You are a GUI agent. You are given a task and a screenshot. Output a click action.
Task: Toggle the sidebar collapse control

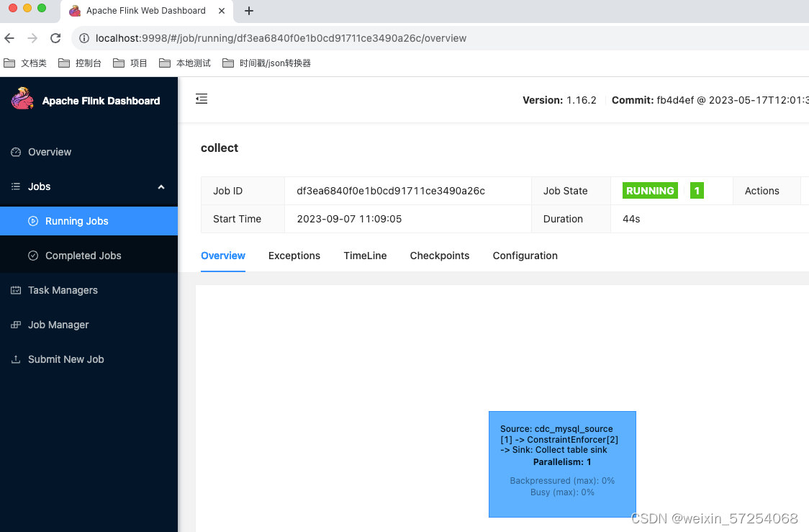tap(201, 99)
